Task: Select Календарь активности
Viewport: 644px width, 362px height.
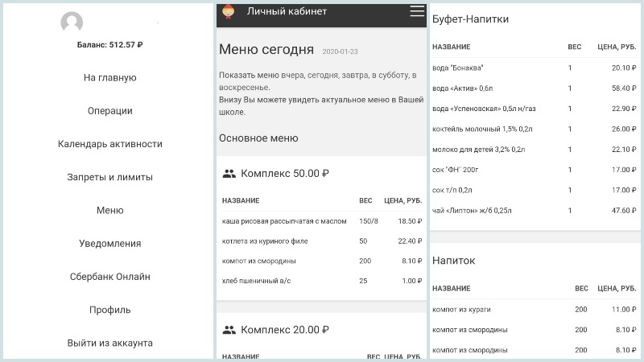Action: [x=110, y=144]
